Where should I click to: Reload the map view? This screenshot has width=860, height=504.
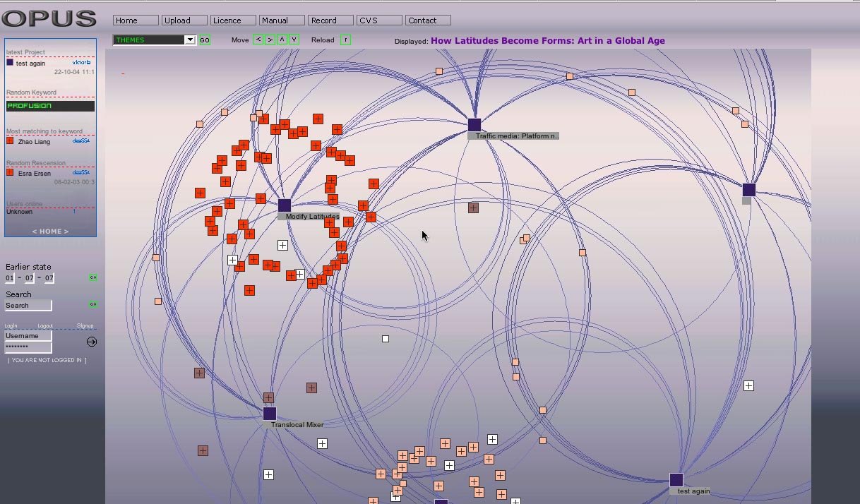coord(345,40)
